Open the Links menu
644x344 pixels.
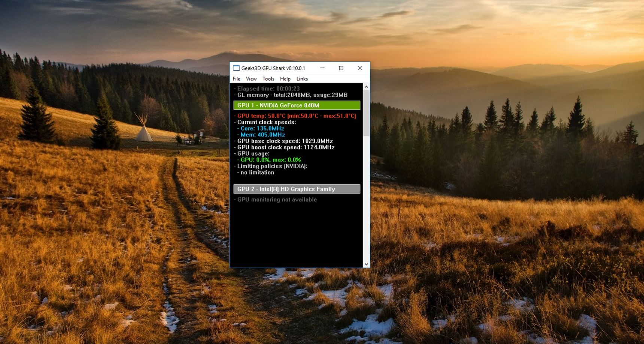[302, 79]
